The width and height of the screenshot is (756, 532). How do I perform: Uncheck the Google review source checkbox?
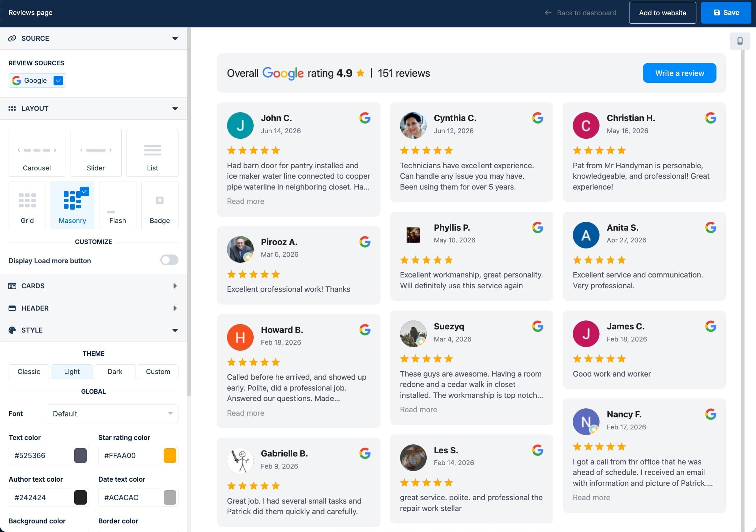[x=58, y=81]
